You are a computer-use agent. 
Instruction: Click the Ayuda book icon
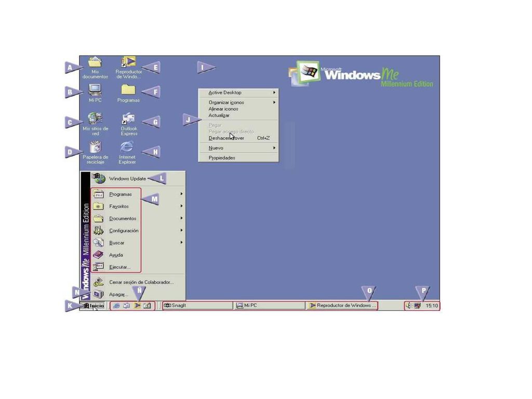click(x=98, y=255)
